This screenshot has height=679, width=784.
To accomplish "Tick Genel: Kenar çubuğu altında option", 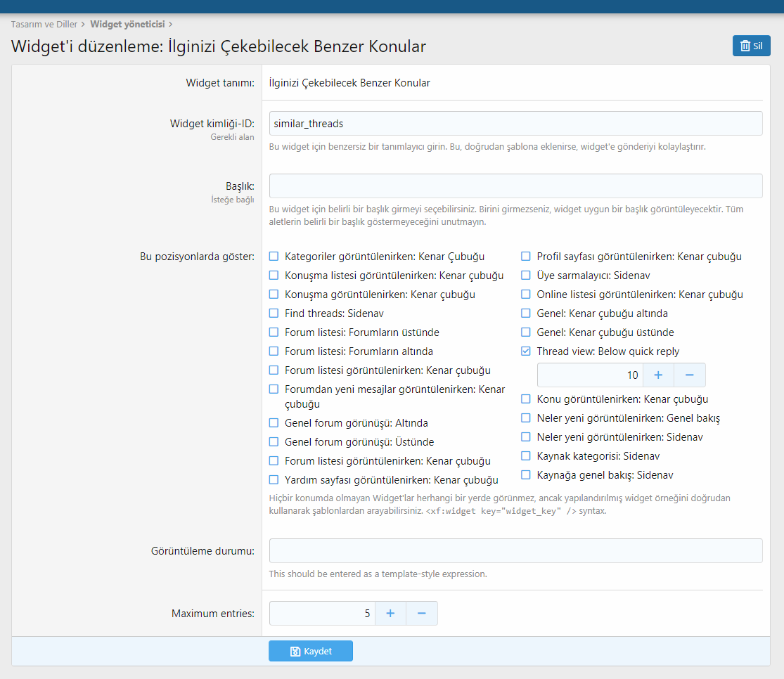I will 526,313.
